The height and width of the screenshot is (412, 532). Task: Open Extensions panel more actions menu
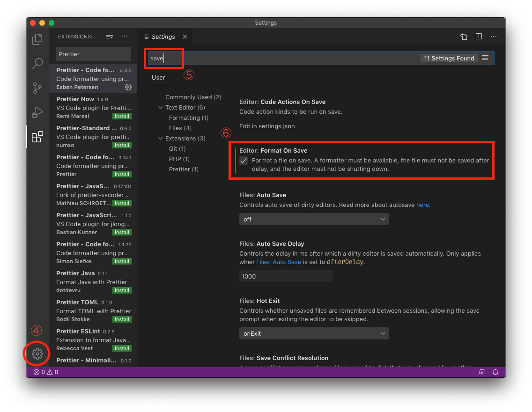(x=125, y=36)
